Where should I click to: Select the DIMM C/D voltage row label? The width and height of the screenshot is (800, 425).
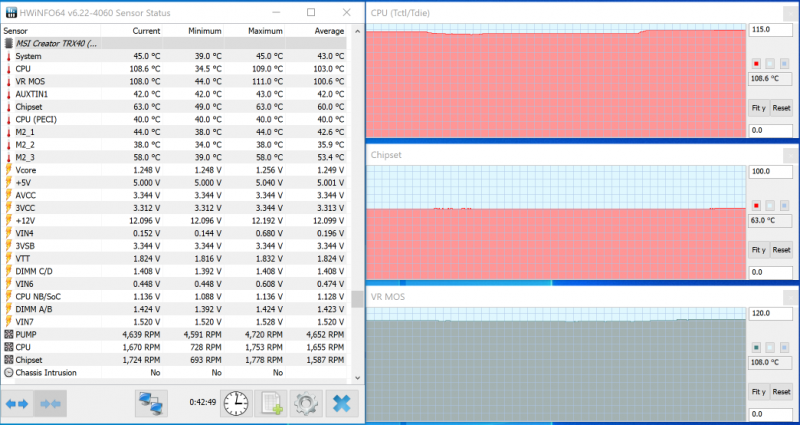(34, 271)
